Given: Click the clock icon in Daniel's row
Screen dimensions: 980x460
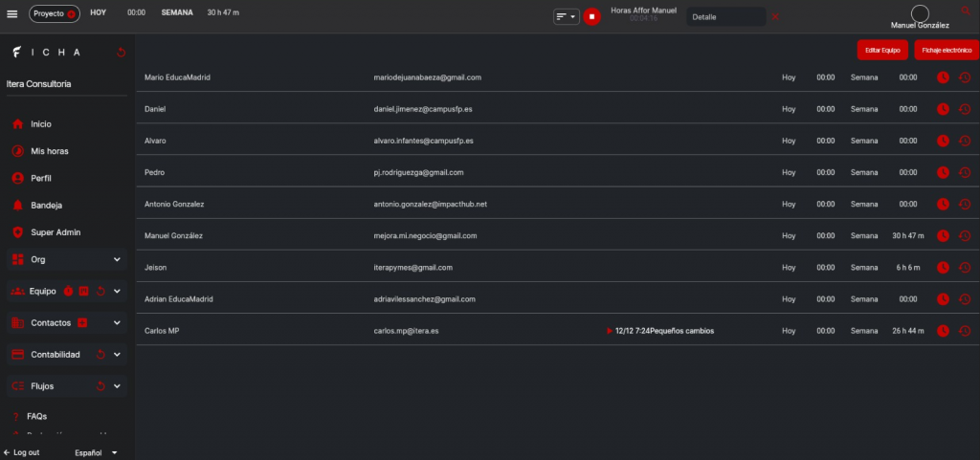Looking at the screenshot, I should (x=943, y=109).
